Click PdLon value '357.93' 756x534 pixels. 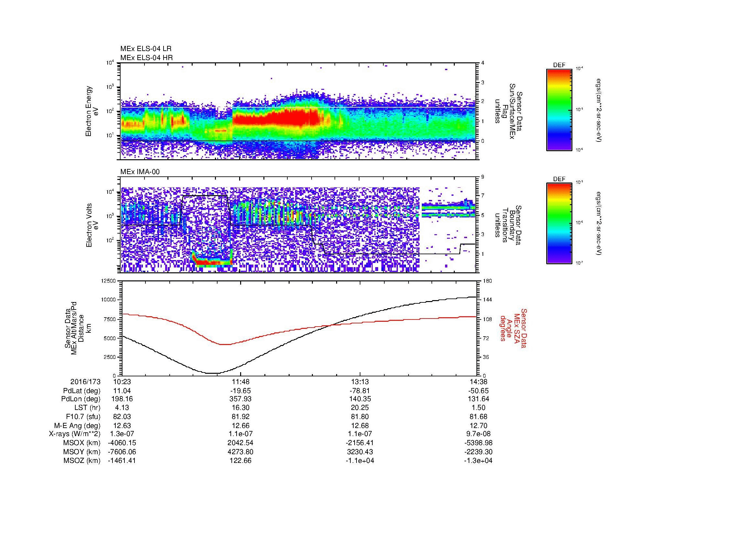point(241,399)
